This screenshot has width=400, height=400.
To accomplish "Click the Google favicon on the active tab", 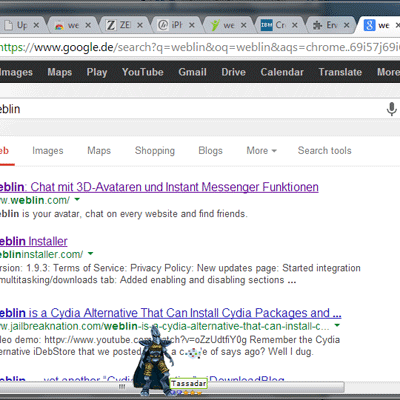I will point(369,25).
